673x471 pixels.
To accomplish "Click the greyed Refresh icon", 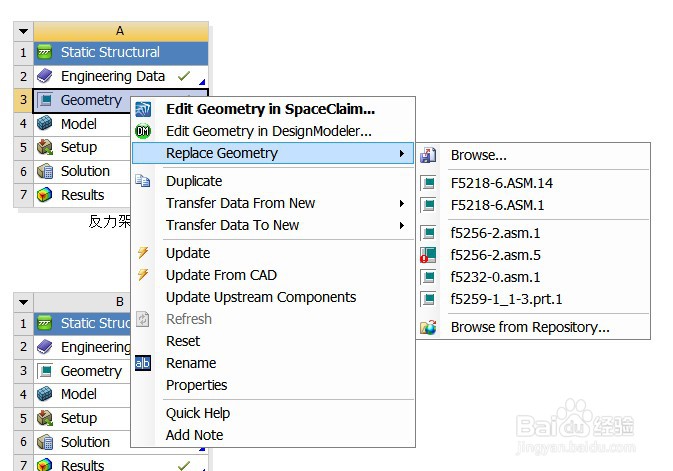I will (142, 319).
